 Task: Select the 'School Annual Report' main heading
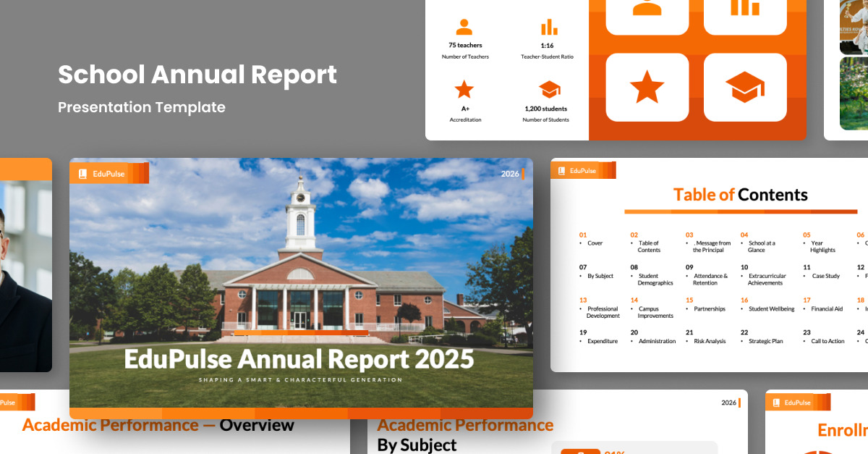tap(197, 75)
